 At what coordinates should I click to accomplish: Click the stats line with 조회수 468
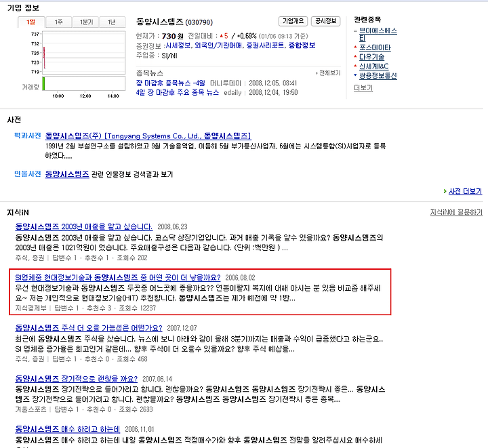[x=81, y=359]
